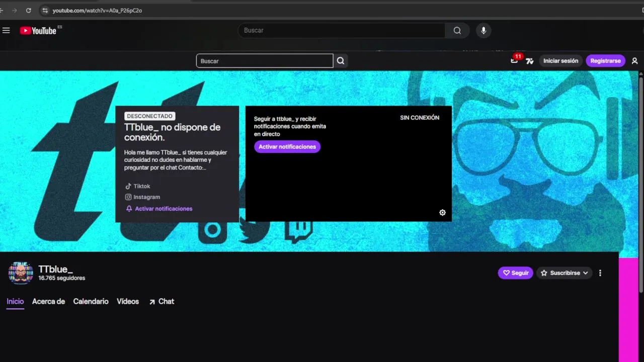Open the YouTube hamburger menu

[6, 30]
